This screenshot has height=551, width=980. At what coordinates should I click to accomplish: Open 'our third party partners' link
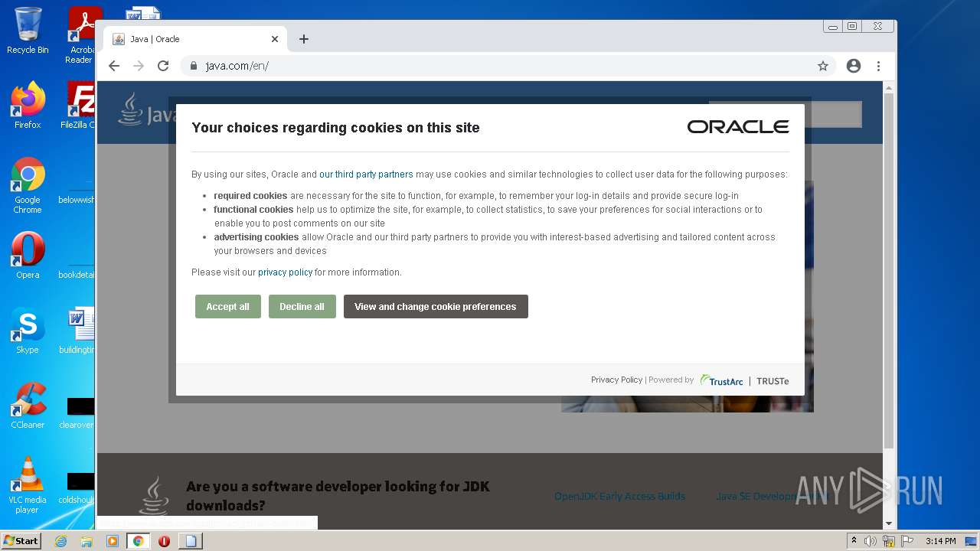coord(366,174)
